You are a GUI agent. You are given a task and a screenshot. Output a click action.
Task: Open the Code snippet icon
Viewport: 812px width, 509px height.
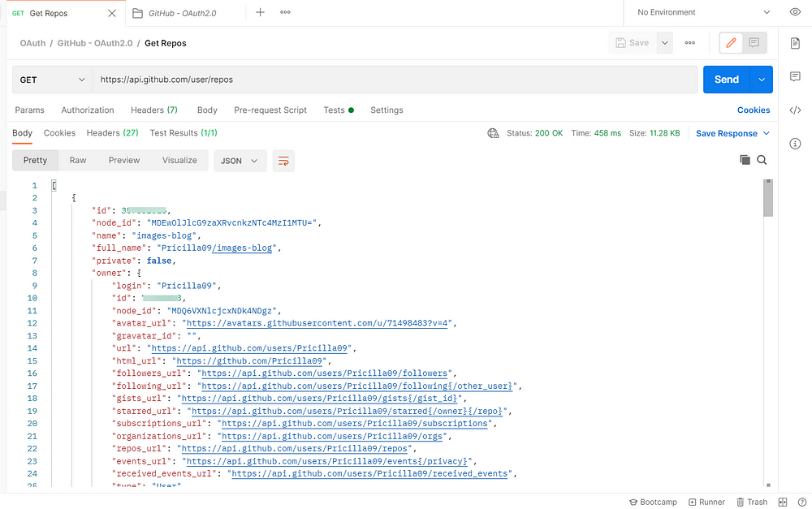(795, 110)
